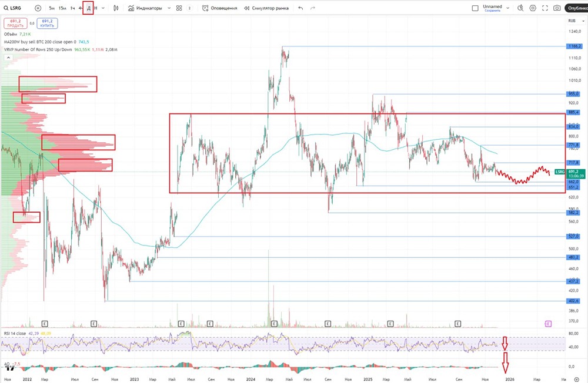Click the 955,0 price level label
This screenshot has height=383, width=588.
click(x=574, y=94)
